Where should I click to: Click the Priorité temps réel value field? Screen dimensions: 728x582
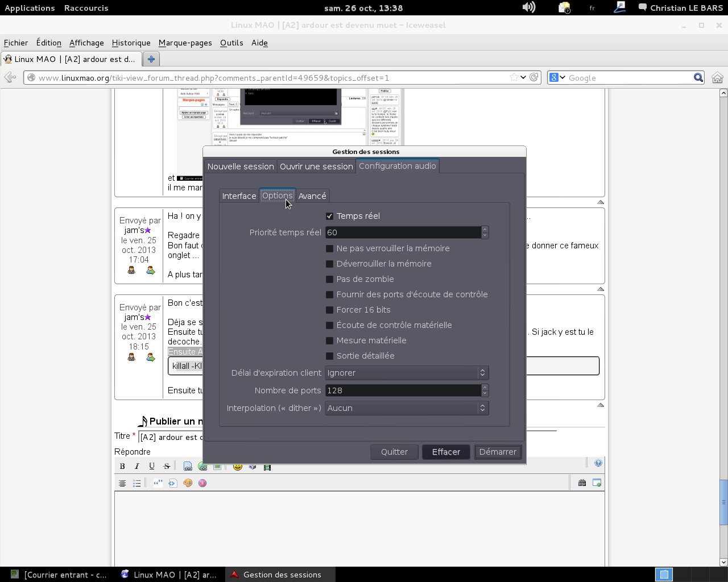click(x=403, y=232)
